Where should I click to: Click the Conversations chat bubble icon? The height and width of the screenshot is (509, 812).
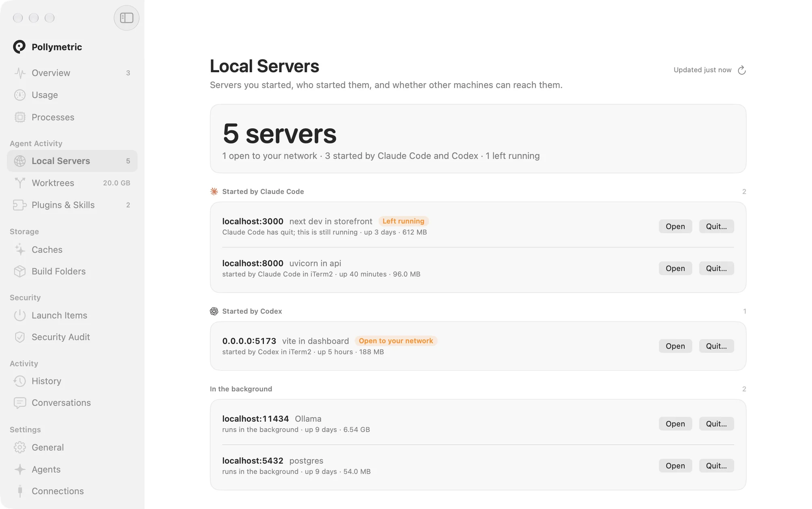20,403
